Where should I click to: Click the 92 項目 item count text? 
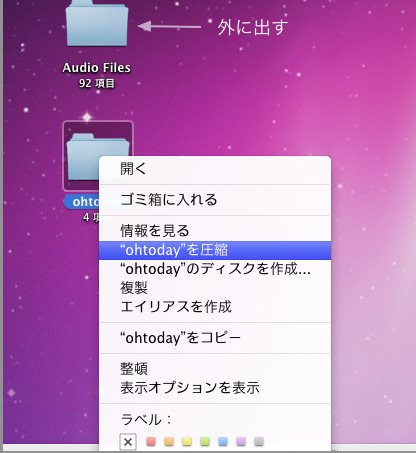pos(97,83)
